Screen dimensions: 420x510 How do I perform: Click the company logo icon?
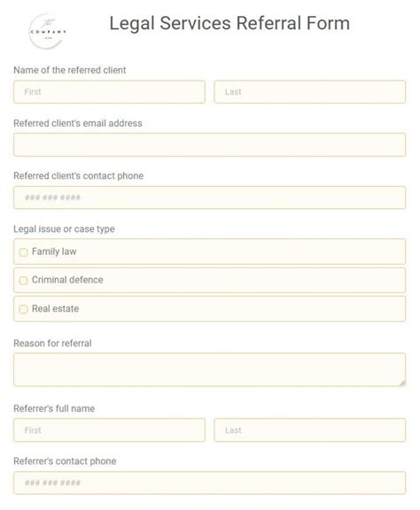click(x=48, y=32)
